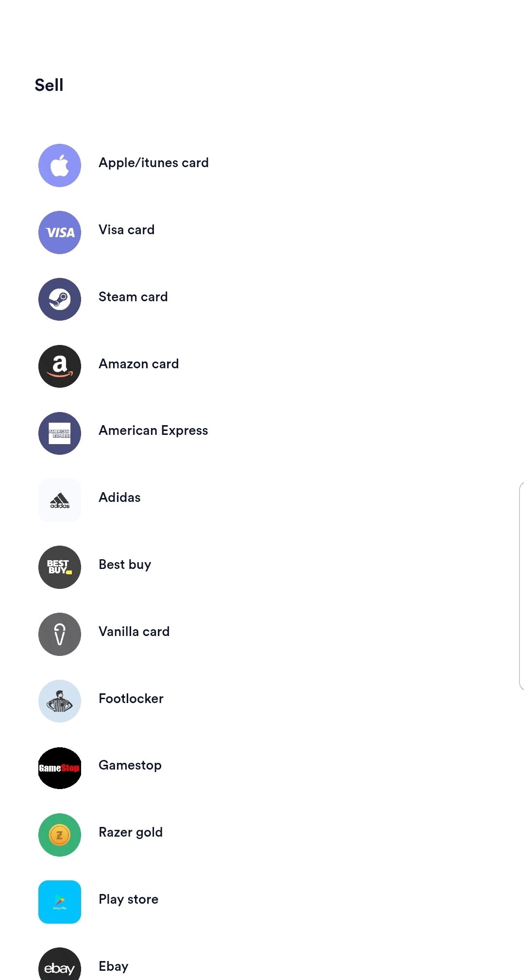This screenshot has width=524, height=980.
Task: Select the Adidas logo icon
Action: (60, 500)
